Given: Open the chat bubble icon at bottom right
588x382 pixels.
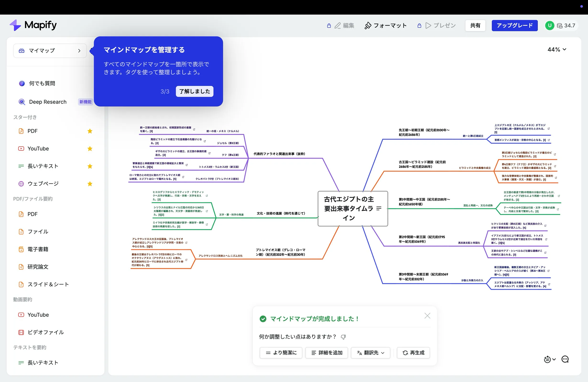Looking at the screenshot, I should (x=565, y=359).
